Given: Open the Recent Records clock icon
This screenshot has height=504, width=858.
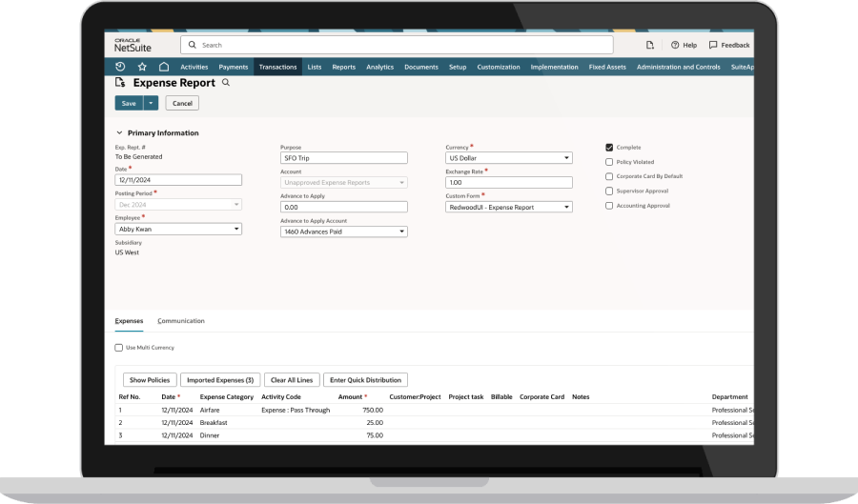Looking at the screenshot, I should 120,67.
